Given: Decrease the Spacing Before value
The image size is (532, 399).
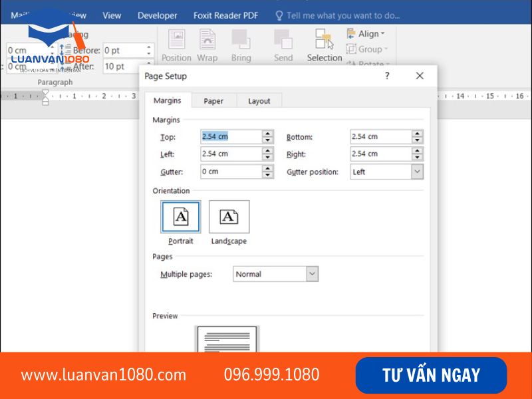Looking at the screenshot, I should (149, 54).
